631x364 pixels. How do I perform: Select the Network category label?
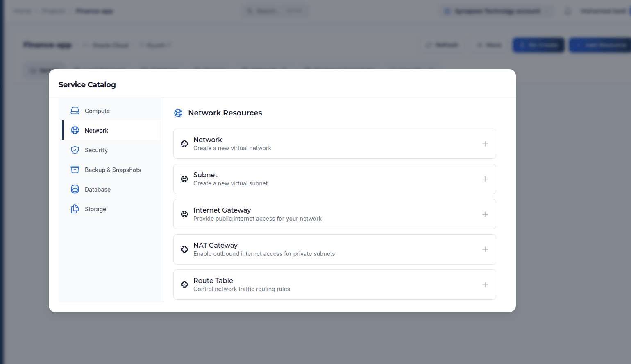pos(96,131)
